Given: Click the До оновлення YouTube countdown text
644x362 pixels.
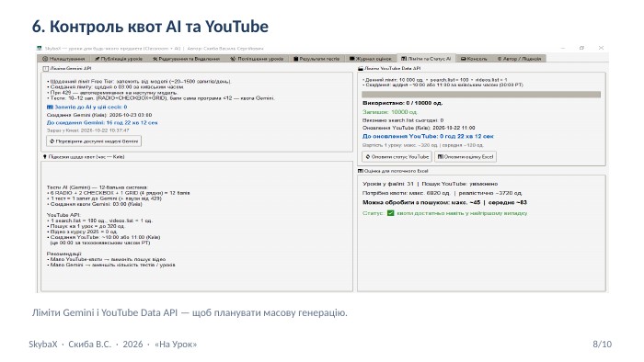Looking at the screenshot, I should tap(428, 136).
